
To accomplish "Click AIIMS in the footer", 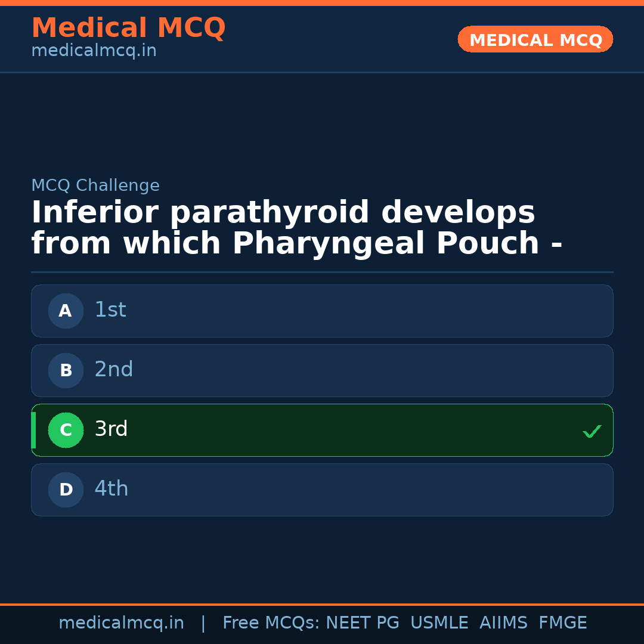I will pos(503,623).
